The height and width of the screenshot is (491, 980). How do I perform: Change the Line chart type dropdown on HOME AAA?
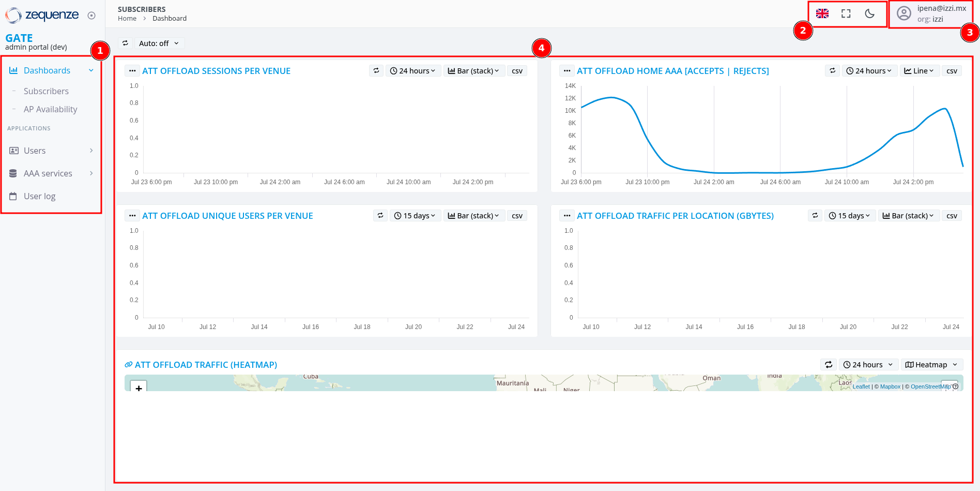(x=920, y=70)
